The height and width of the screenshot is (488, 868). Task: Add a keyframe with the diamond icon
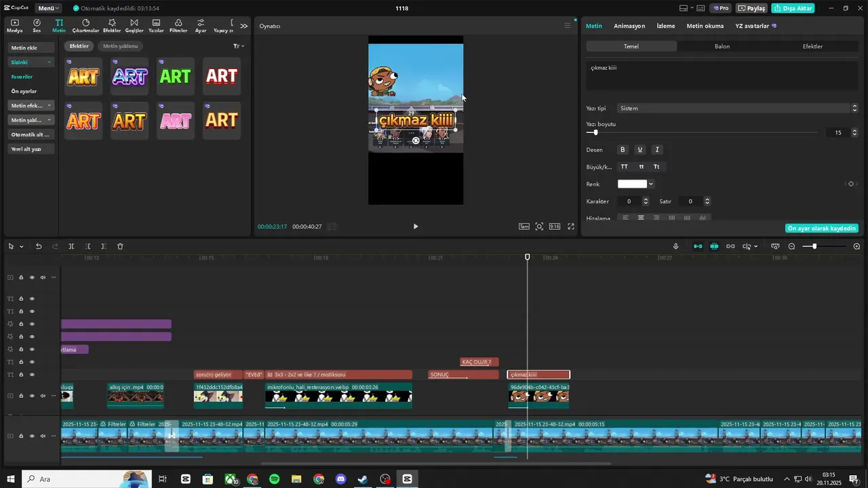click(x=851, y=184)
